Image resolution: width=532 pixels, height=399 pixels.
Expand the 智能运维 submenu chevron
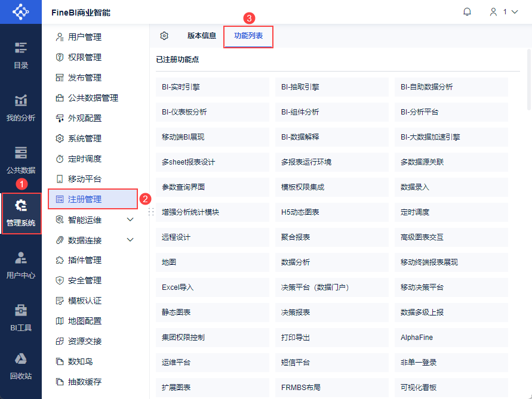[130, 219]
